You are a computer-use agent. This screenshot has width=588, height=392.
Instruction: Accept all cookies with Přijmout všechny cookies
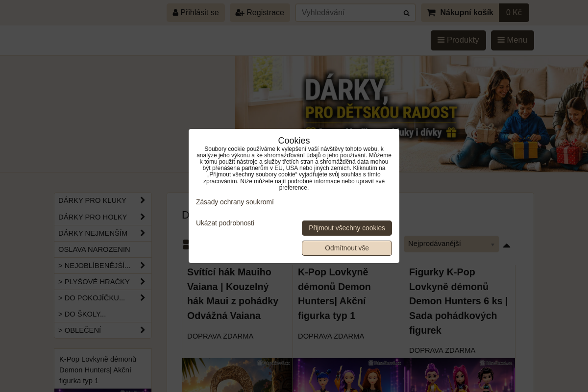click(347, 228)
